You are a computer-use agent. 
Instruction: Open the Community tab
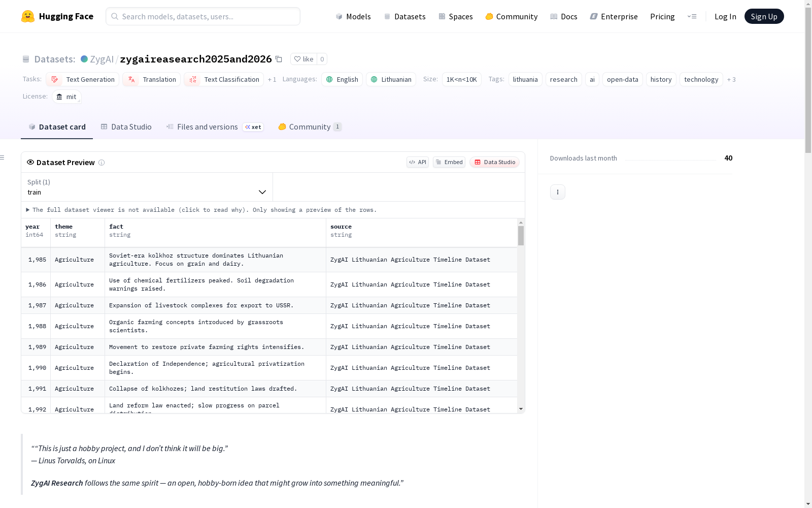click(x=310, y=127)
